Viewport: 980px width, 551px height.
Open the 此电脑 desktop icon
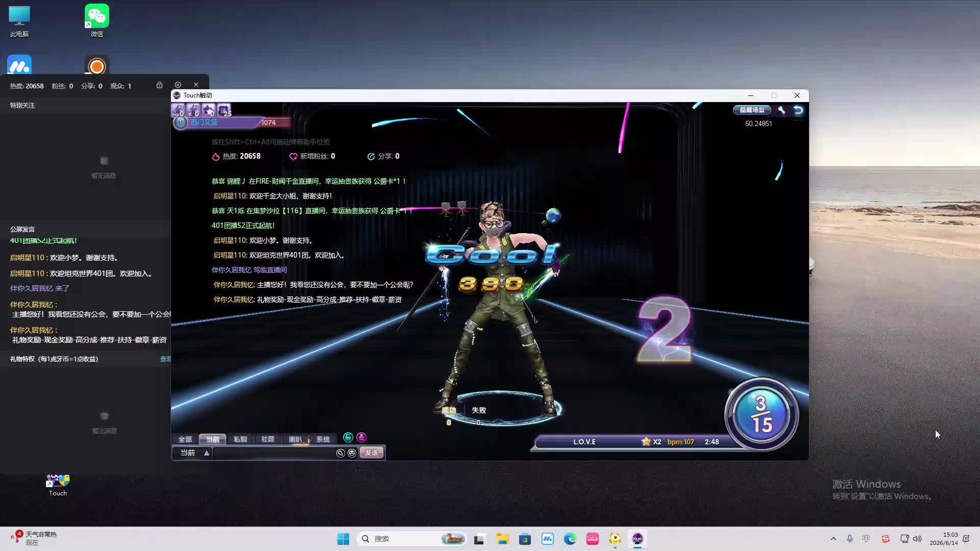(19, 21)
